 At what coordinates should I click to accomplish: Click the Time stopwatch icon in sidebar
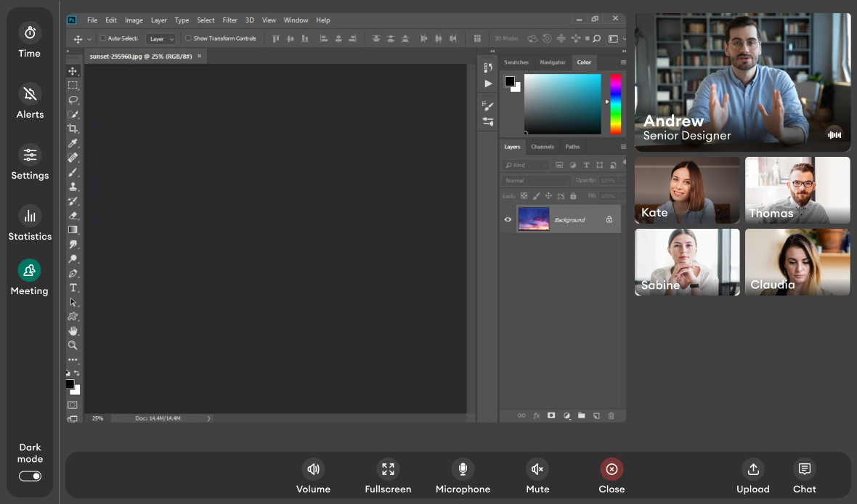click(x=30, y=33)
